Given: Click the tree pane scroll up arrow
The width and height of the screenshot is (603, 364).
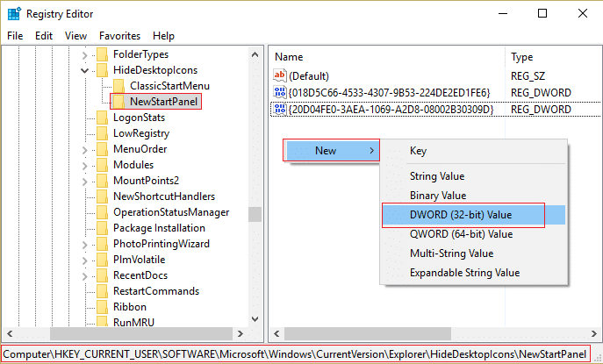Looking at the screenshot, I should tap(255, 54).
